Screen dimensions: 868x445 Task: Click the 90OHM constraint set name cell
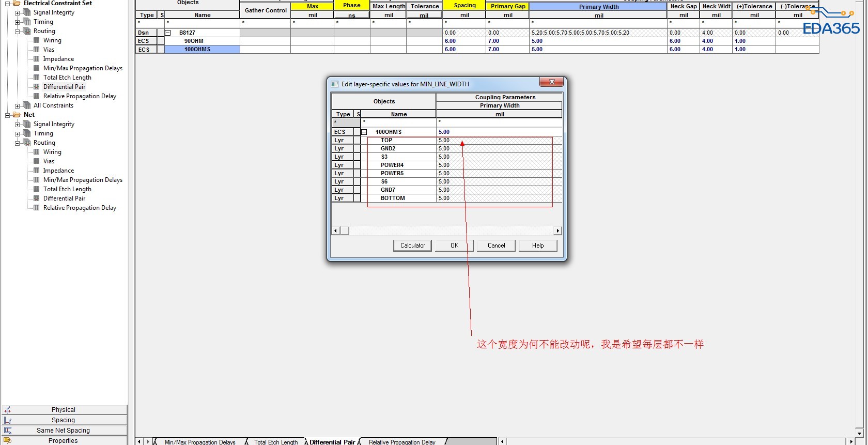coord(202,41)
